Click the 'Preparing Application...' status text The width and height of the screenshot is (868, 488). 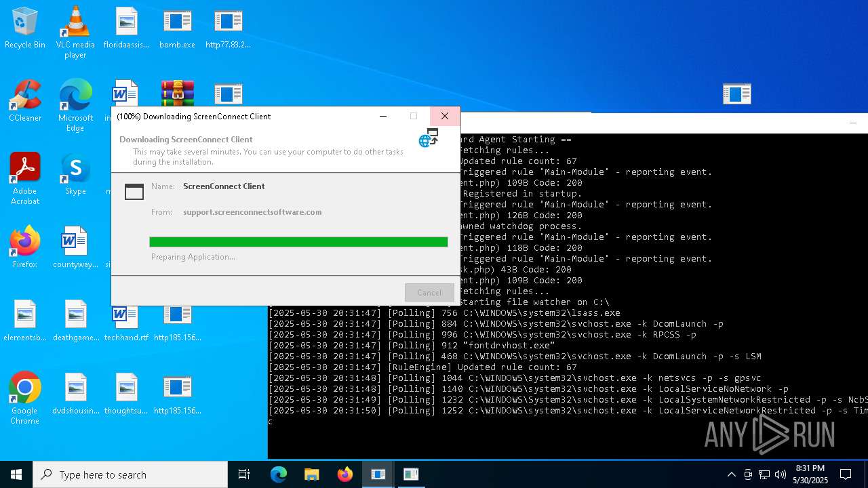(193, 257)
